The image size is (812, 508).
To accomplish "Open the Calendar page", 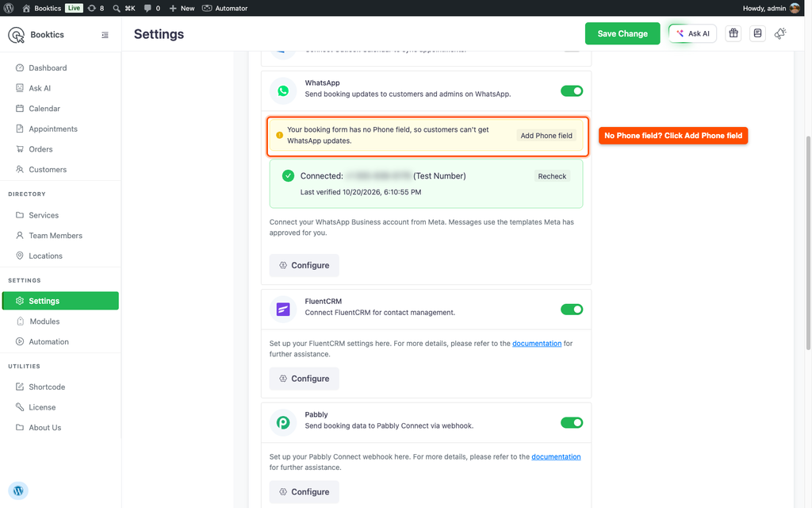I will (44, 108).
